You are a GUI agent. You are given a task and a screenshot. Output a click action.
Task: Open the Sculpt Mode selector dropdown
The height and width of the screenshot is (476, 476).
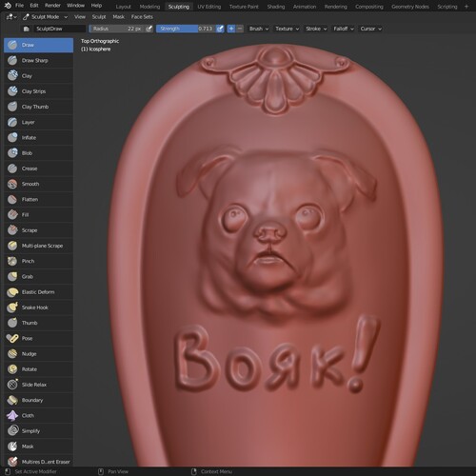46,17
